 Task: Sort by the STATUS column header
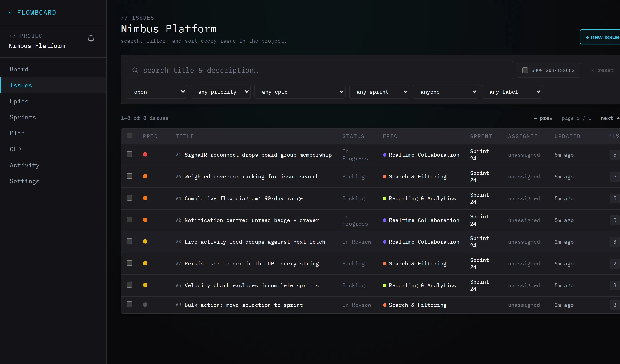click(x=353, y=136)
